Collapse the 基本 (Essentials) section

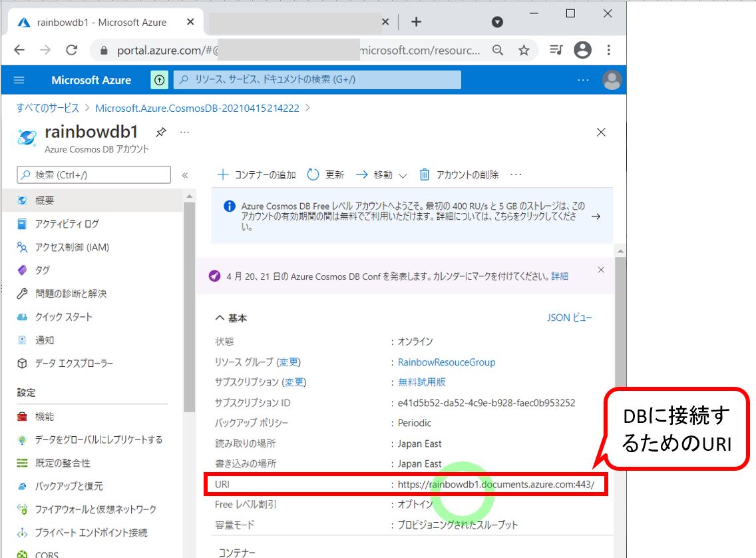coord(231,318)
